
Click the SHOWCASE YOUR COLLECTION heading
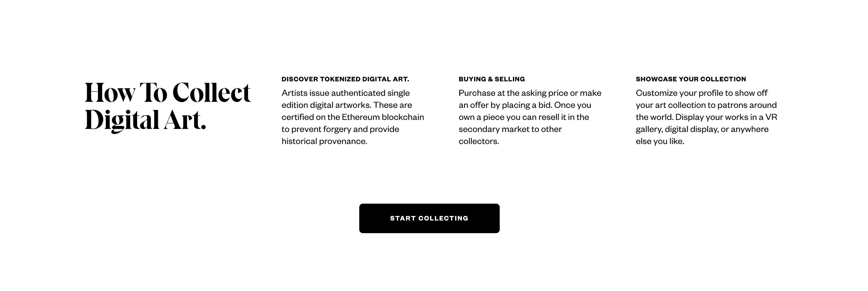coord(691,79)
